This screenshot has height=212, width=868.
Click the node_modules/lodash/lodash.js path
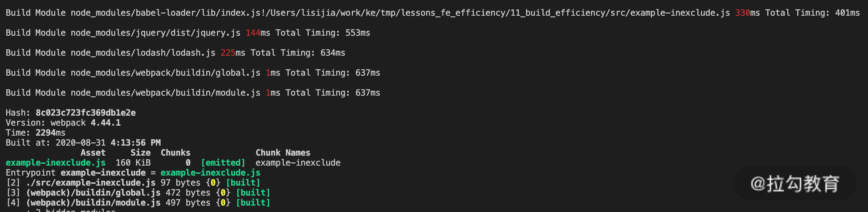coord(143,53)
